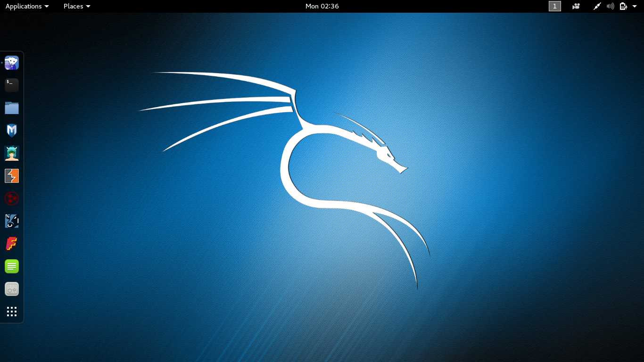Open the Leafpad text editor
This screenshot has width=644, height=362.
click(11, 266)
